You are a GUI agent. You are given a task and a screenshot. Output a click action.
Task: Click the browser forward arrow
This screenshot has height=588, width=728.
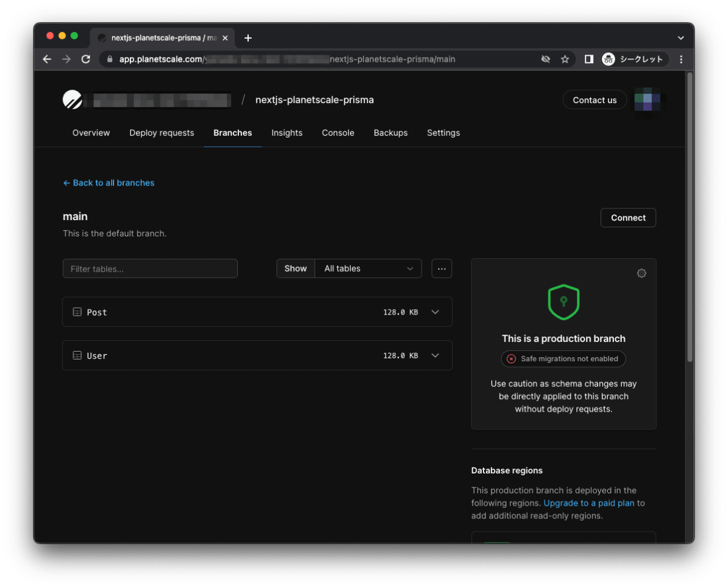click(x=66, y=59)
